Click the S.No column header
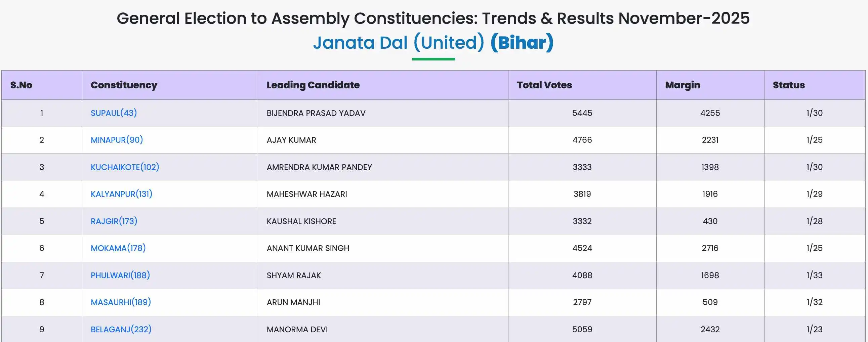868x342 pixels. click(21, 85)
